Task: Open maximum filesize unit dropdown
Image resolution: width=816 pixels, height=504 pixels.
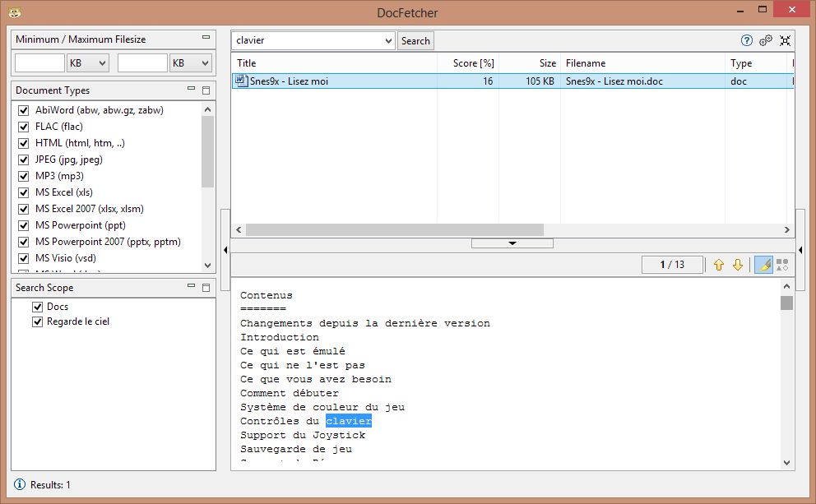Action: 191,63
